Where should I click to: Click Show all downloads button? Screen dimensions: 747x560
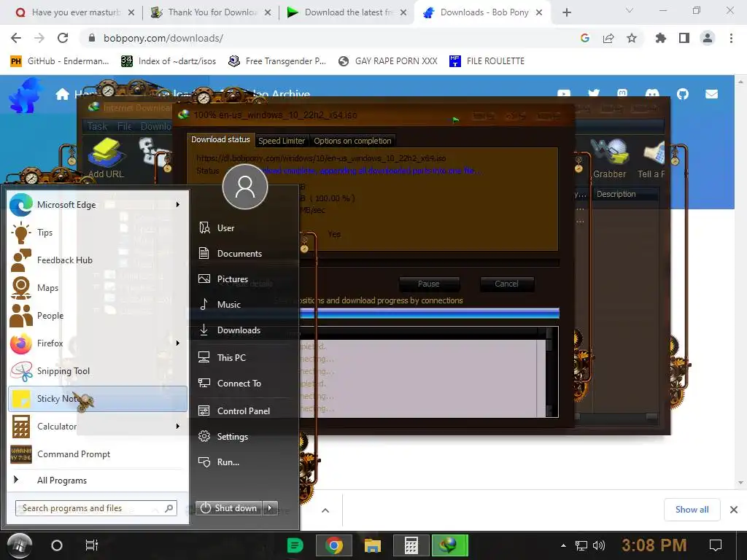(x=692, y=510)
